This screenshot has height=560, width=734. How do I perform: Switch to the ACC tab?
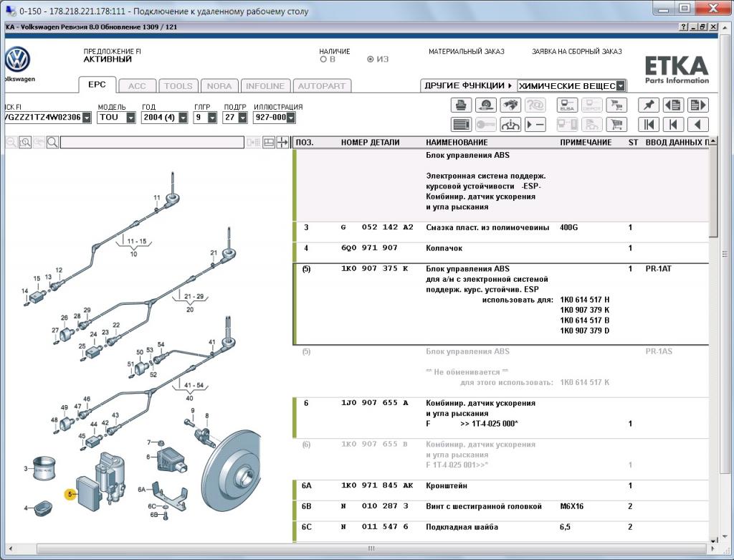click(137, 86)
